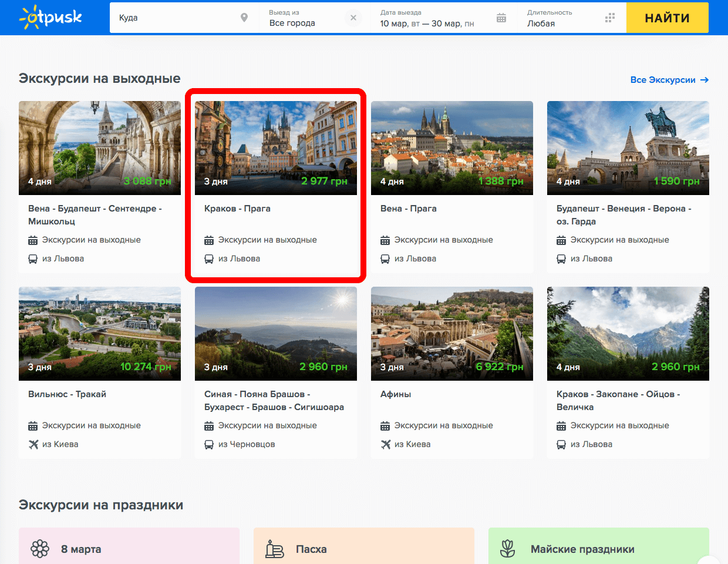Open the Краков - Закопане - Ойцов photo
Screen dimensions: 728x564
628,334
